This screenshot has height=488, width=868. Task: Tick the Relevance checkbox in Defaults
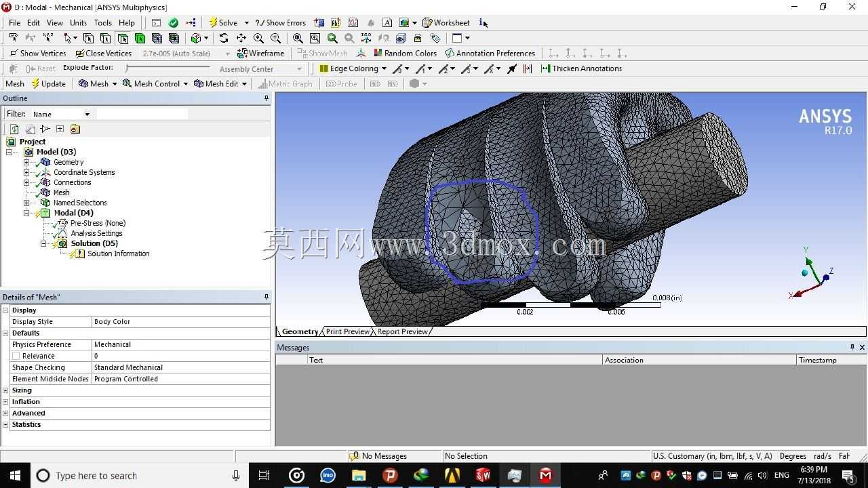click(x=16, y=356)
